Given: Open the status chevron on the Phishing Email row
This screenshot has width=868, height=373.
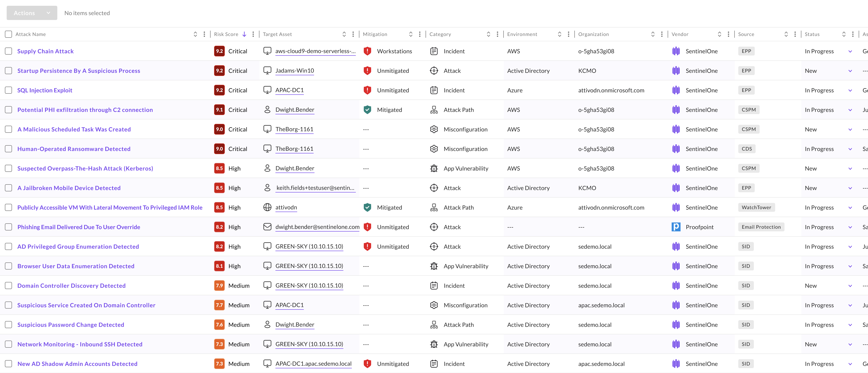Looking at the screenshot, I should coord(850,227).
